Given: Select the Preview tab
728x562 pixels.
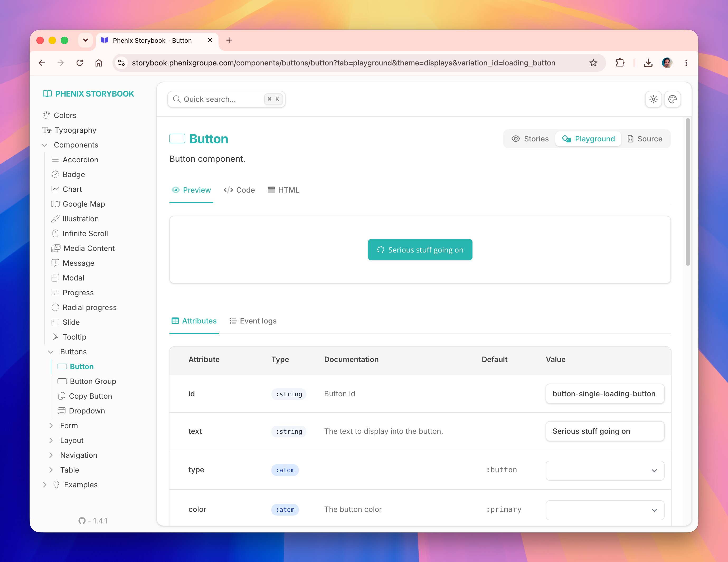Looking at the screenshot, I should point(191,190).
